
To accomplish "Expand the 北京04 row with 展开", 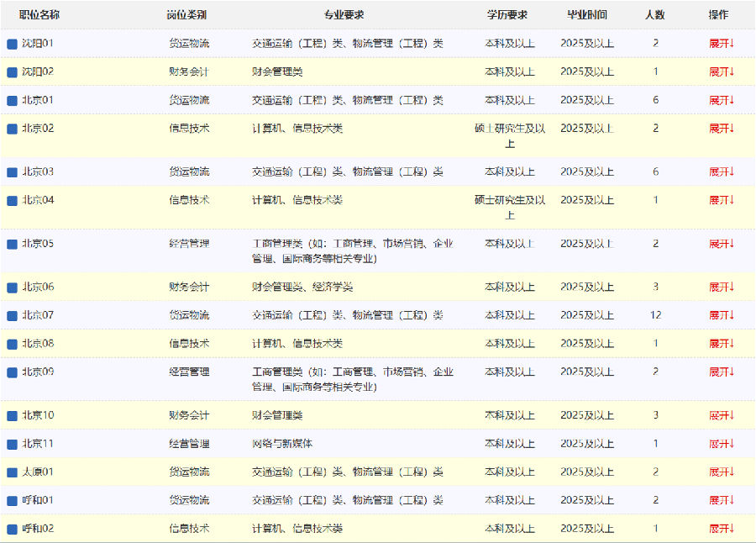I will point(722,200).
